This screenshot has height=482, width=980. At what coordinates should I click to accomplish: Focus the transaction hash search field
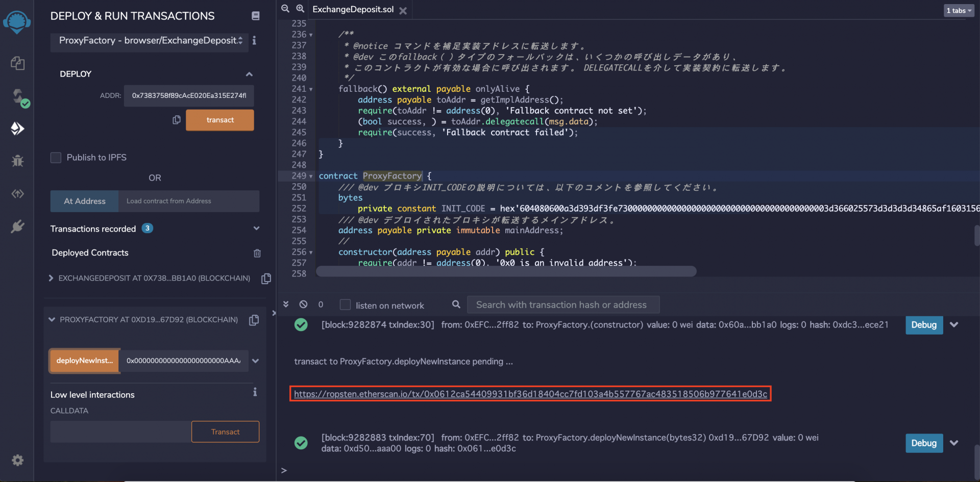point(563,305)
